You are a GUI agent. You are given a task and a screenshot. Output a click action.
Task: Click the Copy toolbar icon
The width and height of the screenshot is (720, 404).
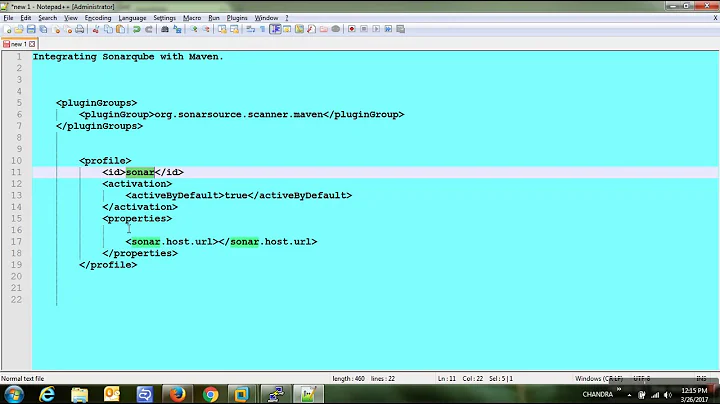(x=108, y=29)
